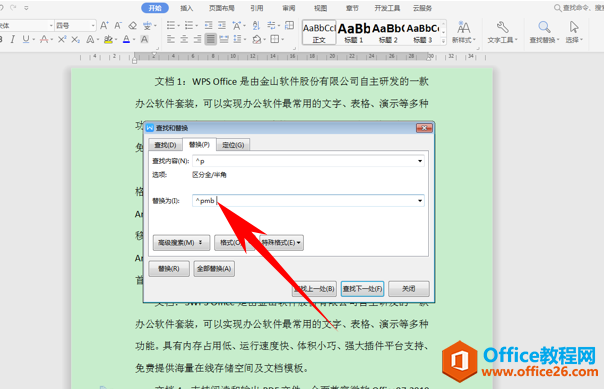The image size is (605, 389).
Task: Open the font name dropdown
Action: coord(51,26)
